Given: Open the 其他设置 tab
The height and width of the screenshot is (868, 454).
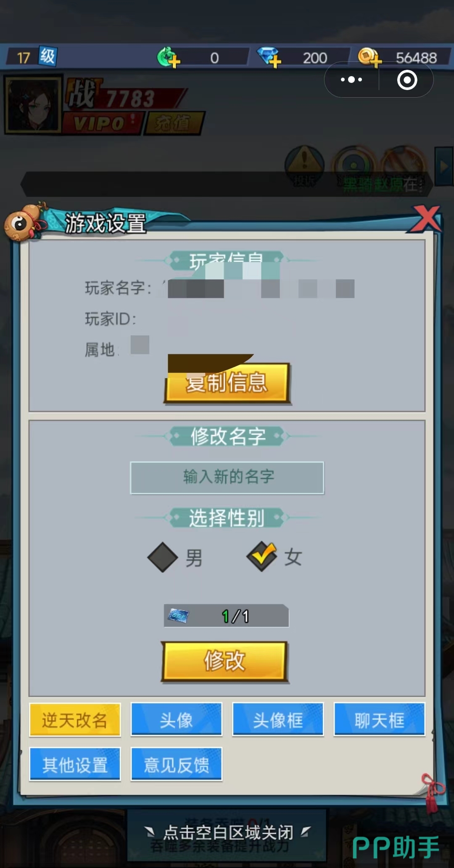Looking at the screenshot, I should point(75,764).
